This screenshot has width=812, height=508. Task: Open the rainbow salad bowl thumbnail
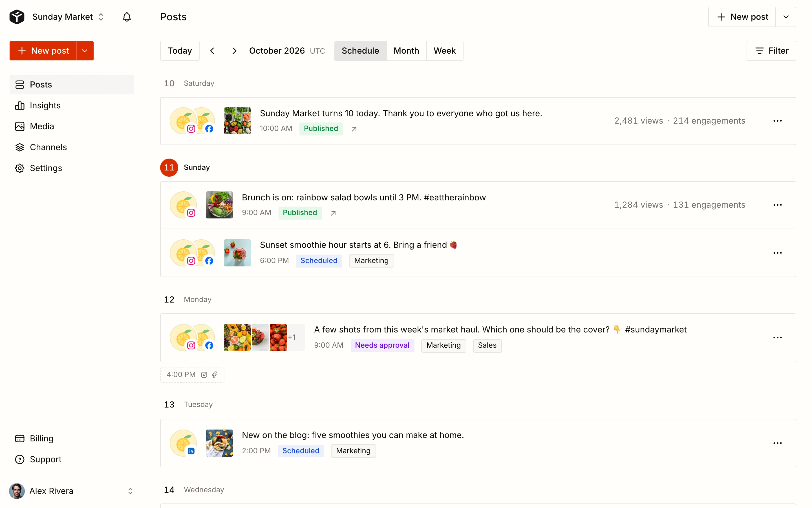coord(219,205)
